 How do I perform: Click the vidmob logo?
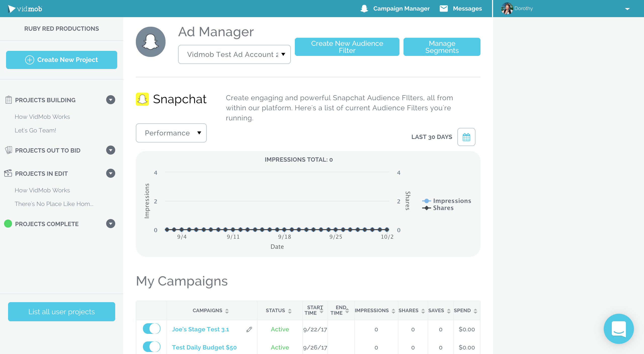(x=25, y=9)
